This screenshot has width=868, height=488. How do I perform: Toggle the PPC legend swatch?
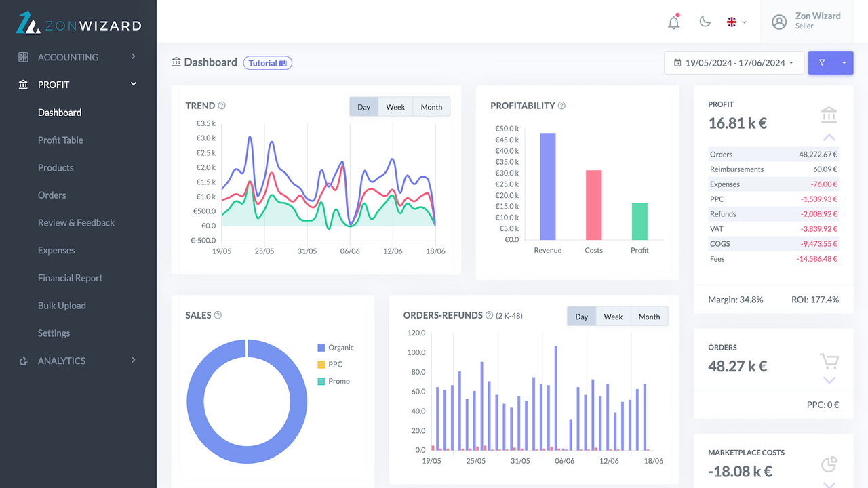pyautogui.click(x=321, y=365)
